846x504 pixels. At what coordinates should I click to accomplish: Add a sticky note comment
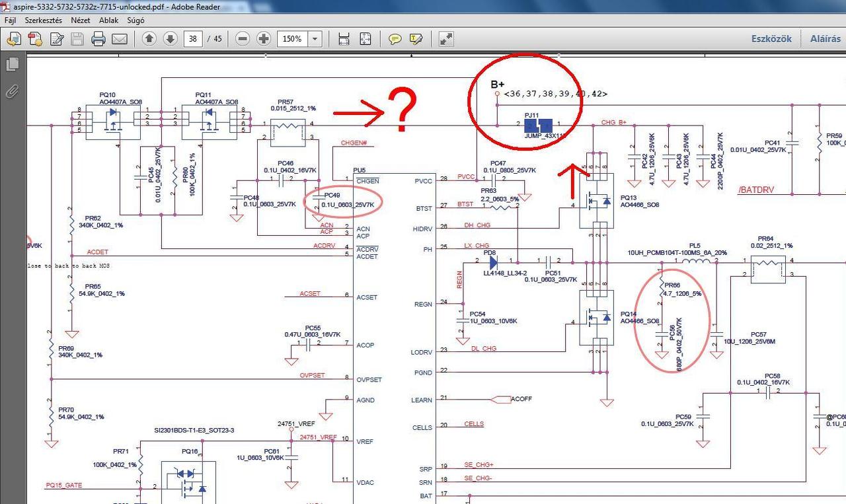coord(395,39)
